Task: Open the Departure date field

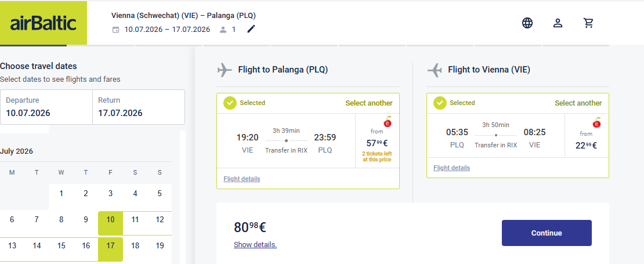Action: coord(46,107)
